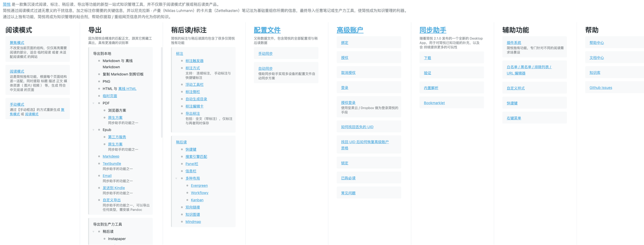Collapse the Epub export tree item

coord(93,129)
